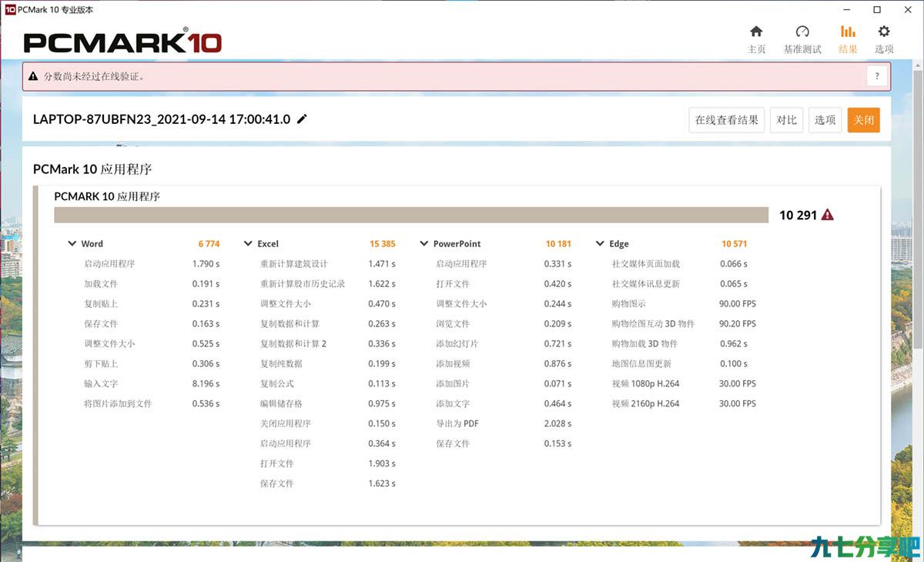Viewport: 924px width, 562px height.
Task: Click the value 8.196 s
Action: click(206, 383)
